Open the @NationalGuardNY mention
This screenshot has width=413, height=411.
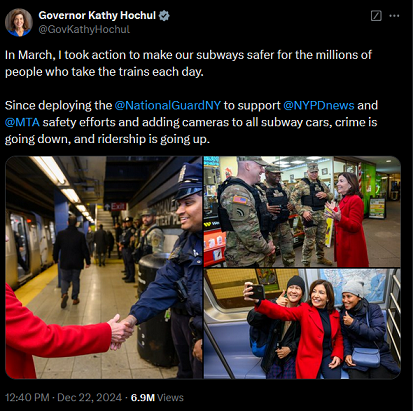pos(168,105)
